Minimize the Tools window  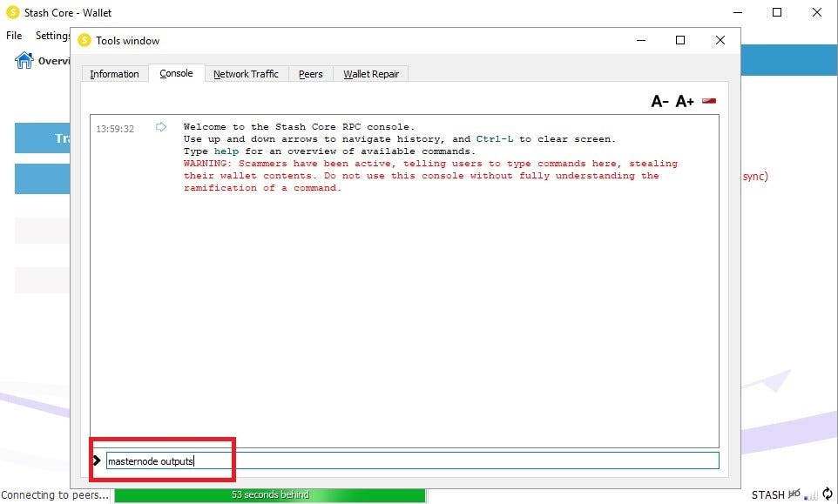pyautogui.click(x=641, y=40)
